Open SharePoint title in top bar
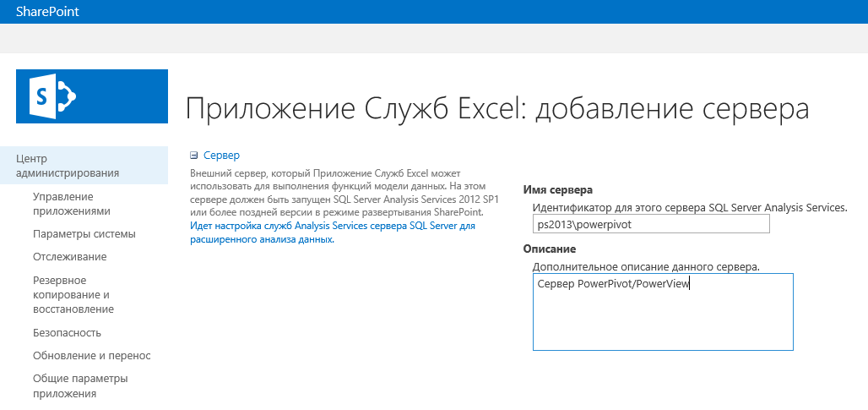 tap(47, 11)
